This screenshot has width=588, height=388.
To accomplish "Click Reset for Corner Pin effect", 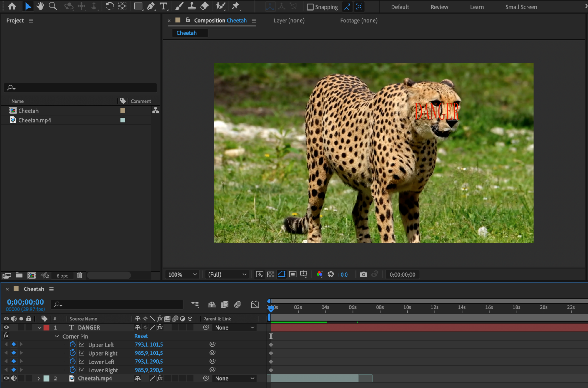I will tap(141, 336).
